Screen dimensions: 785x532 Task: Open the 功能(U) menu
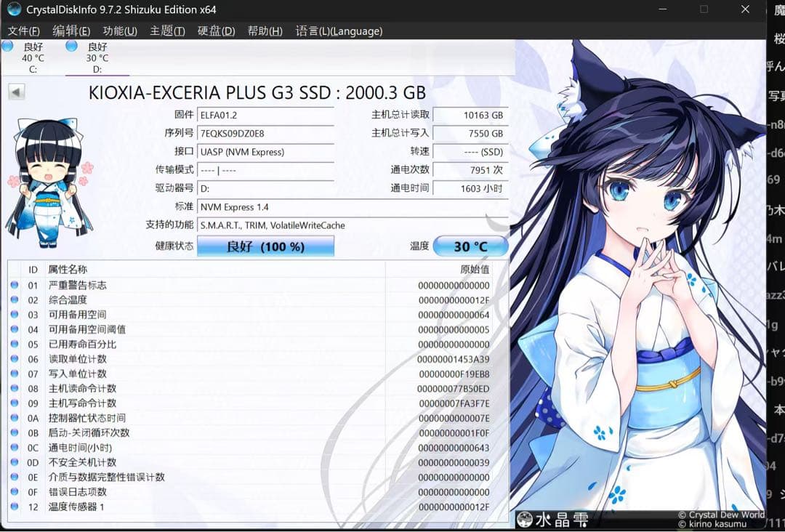[x=120, y=31]
